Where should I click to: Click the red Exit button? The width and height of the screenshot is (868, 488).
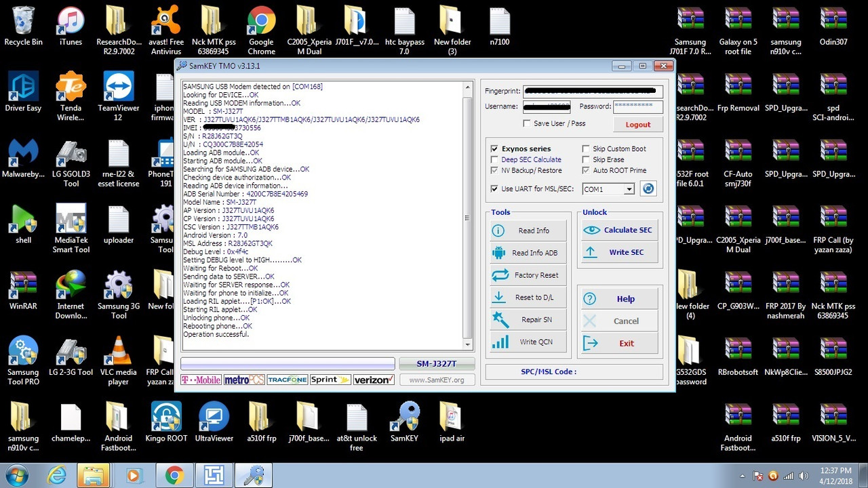point(620,343)
